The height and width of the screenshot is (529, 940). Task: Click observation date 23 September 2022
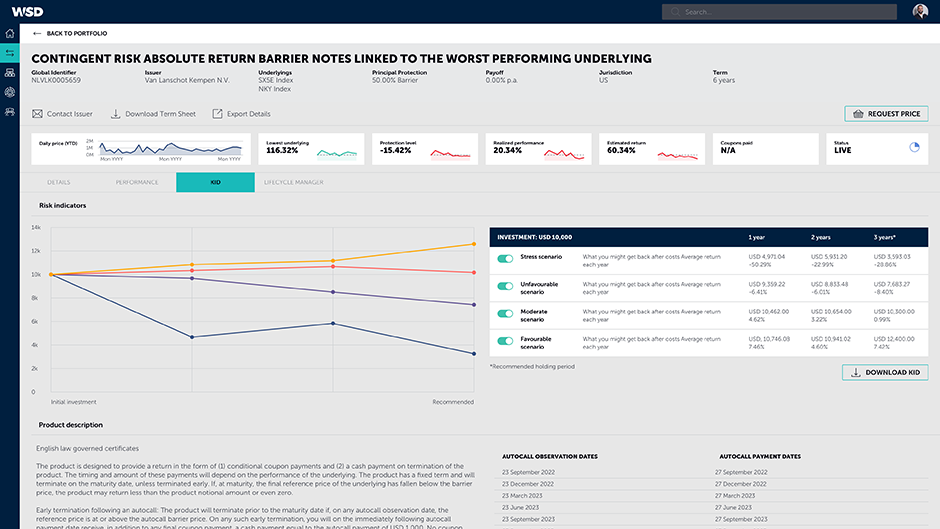point(528,473)
